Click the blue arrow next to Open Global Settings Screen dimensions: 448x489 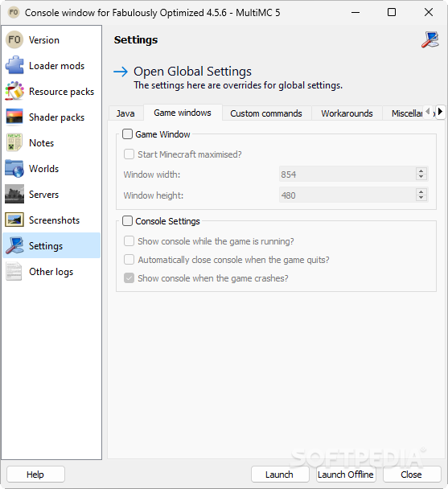pos(121,72)
